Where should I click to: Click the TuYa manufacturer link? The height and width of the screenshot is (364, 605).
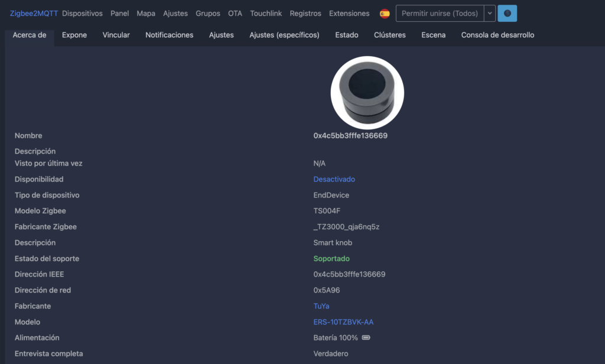point(321,305)
